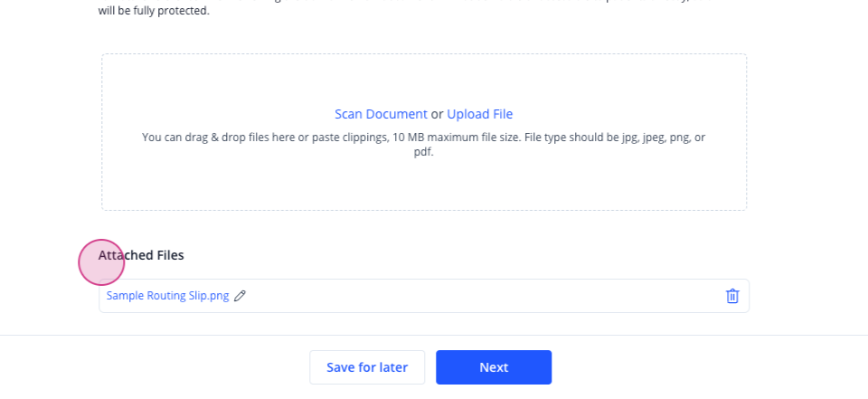This screenshot has width=868, height=399.
Task: Click the drag & drop upload area
Action: tap(424, 132)
